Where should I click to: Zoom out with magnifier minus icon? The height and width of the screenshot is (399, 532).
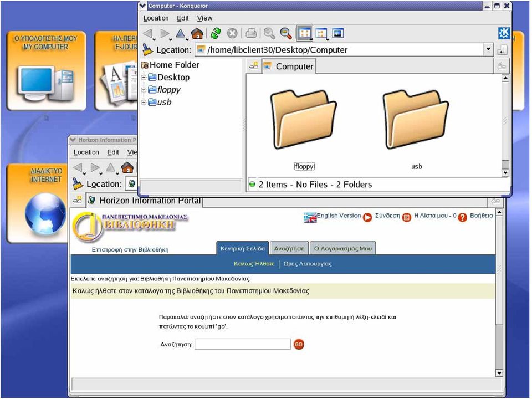tap(286, 33)
